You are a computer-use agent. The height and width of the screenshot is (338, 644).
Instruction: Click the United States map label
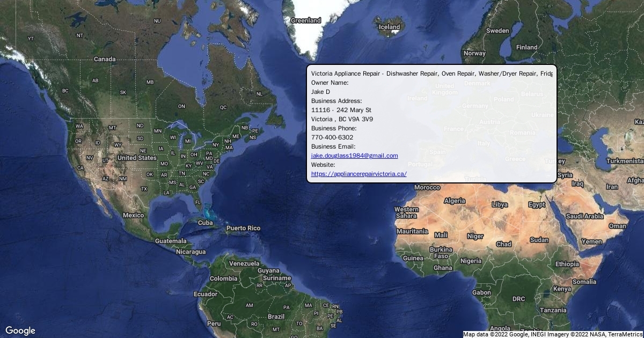137,158
